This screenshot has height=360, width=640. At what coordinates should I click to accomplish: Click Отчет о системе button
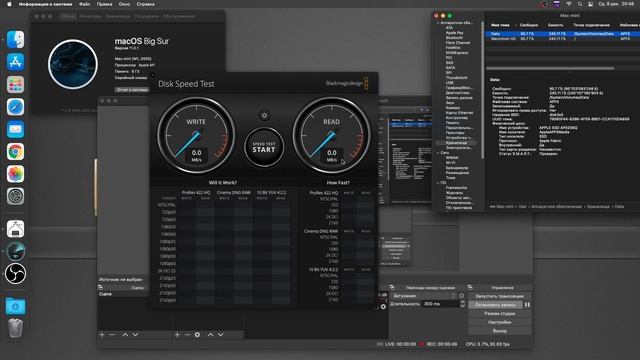(132, 89)
